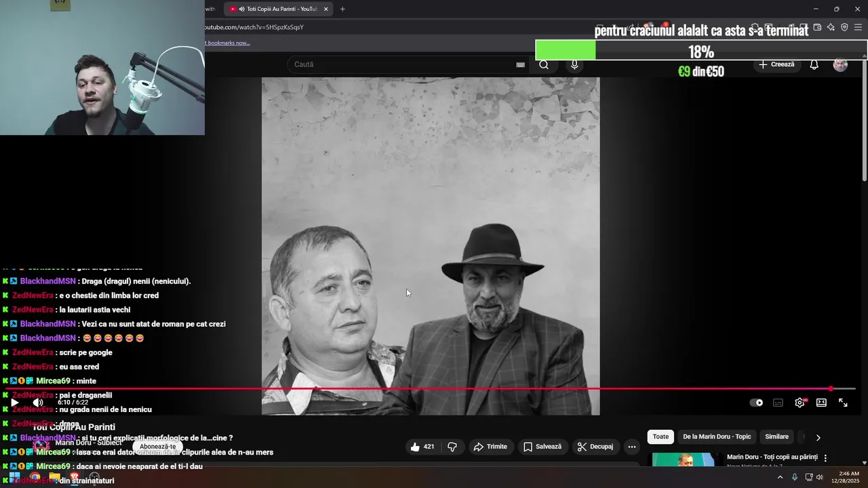The height and width of the screenshot is (488, 868).
Task: Open the volume control in system tray
Action: 819,477
